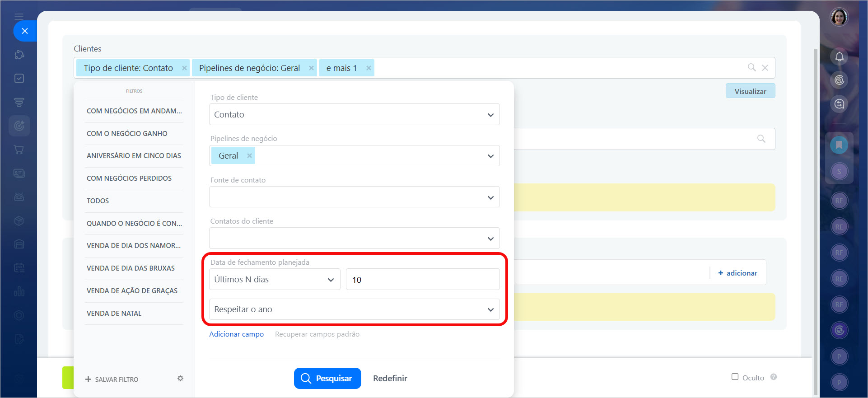The height and width of the screenshot is (398, 868).
Task: Open the robot automation icon in sidebar
Action: 19,197
